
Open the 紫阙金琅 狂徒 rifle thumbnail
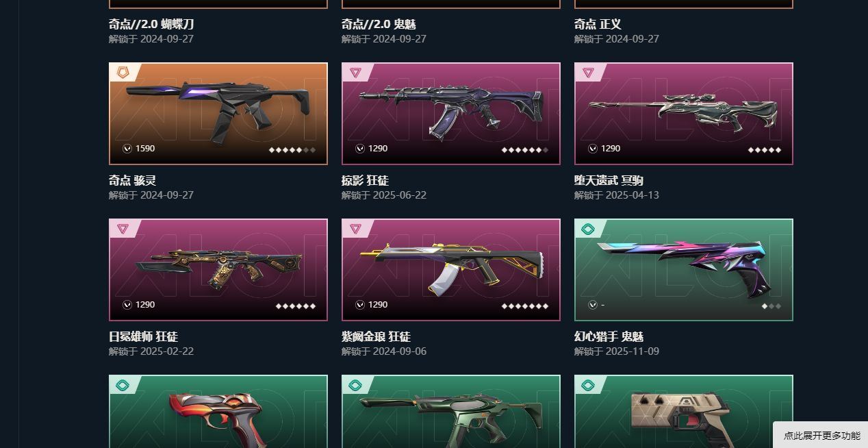click(x=451, y=270)
